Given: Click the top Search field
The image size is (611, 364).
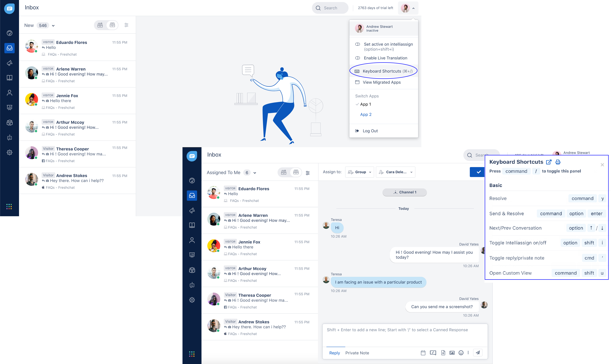Looking at the screenshot, I should tap(330, 8).
